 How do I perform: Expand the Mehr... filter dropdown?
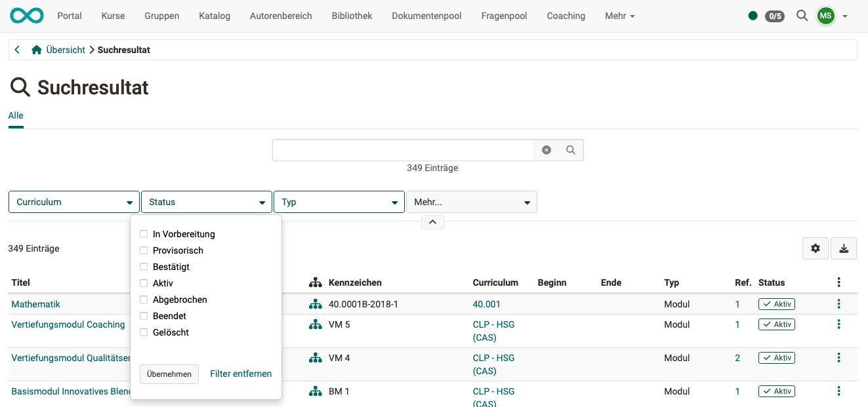tap(472, 202)
